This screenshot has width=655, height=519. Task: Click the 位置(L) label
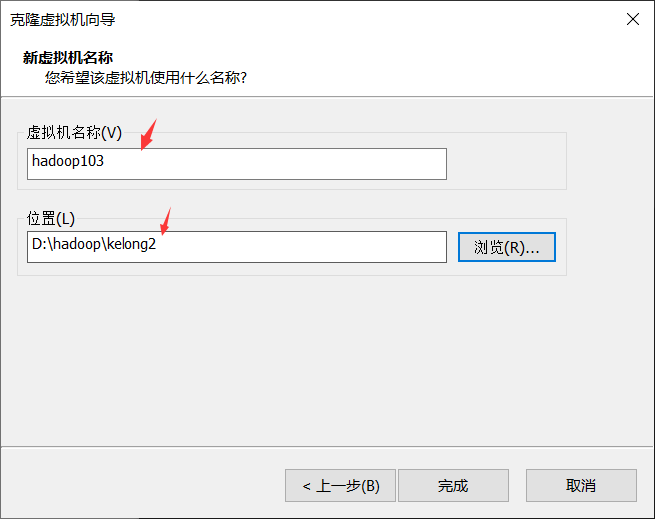51,218
